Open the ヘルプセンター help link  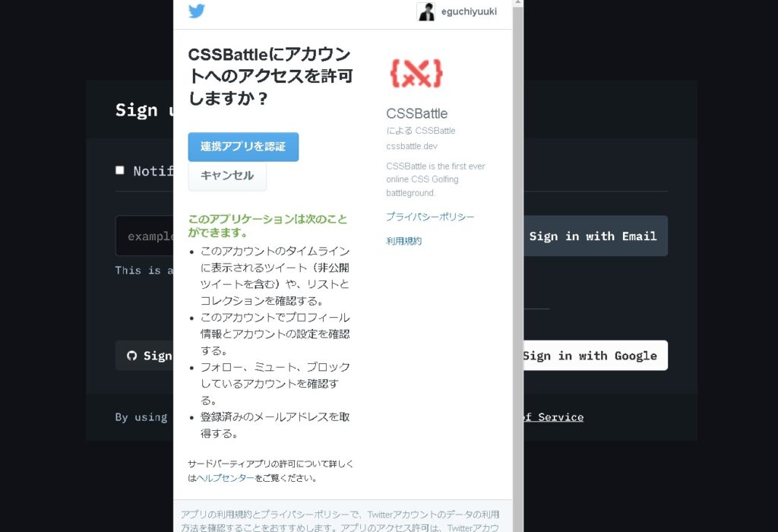coord(226,478)
